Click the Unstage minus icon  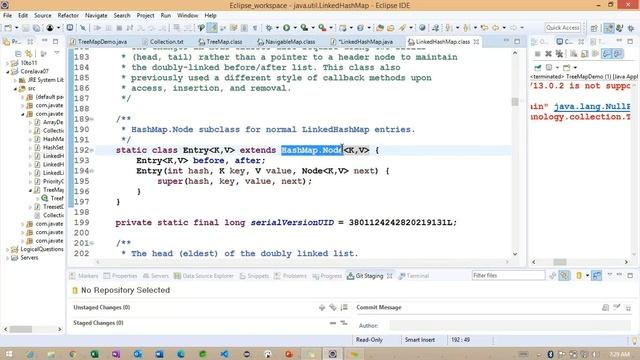pyautogui.click(x=333, y=323)
